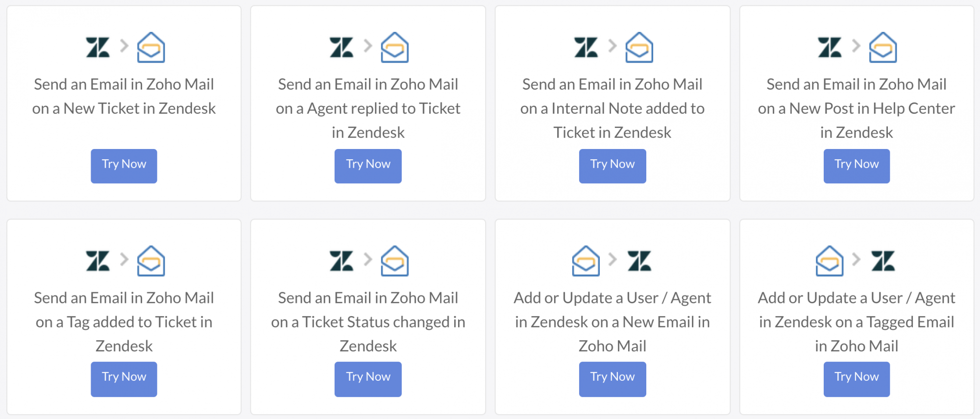Try Now for New Email in Zoho Mail
Viewport: 980px width, 419px height.
point(612,379)
